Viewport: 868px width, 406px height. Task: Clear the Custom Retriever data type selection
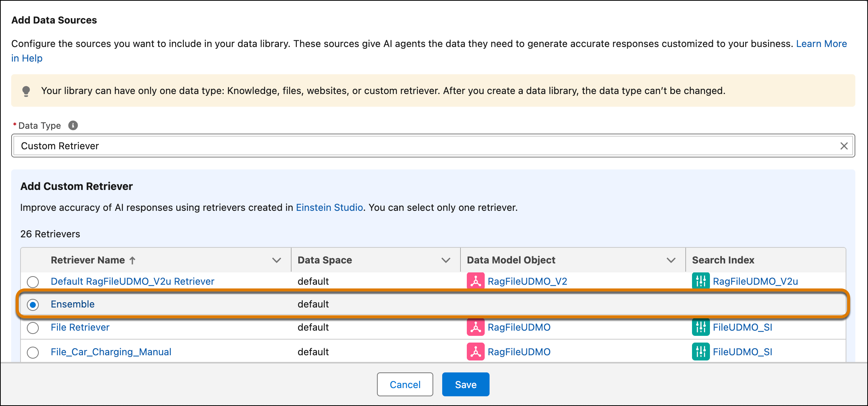tap(844, 146)
